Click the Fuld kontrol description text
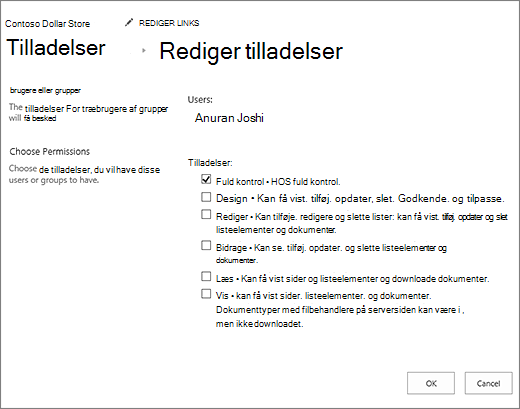 click(x=278, y=182)
